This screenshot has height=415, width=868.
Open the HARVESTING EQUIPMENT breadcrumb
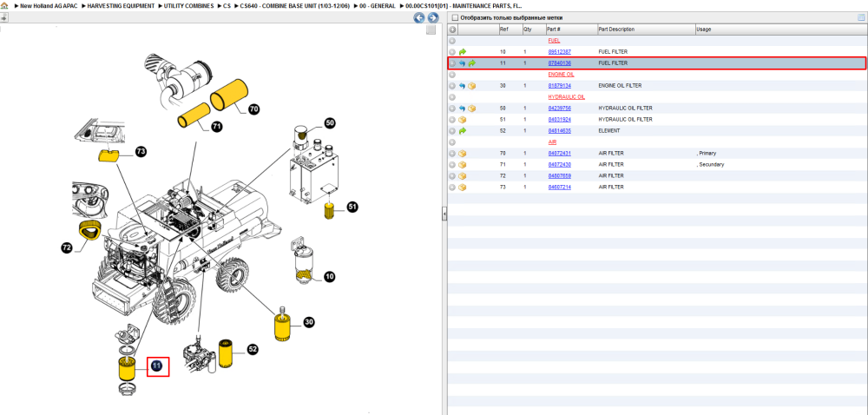point(121,5)
